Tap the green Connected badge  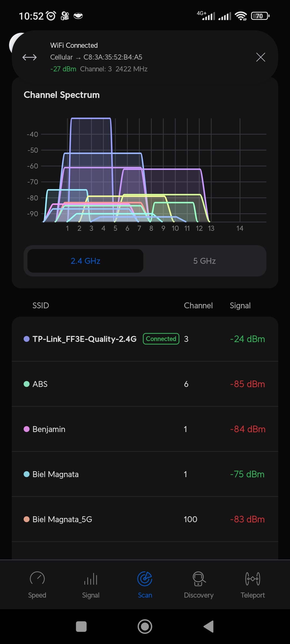(x=161, y=339)
